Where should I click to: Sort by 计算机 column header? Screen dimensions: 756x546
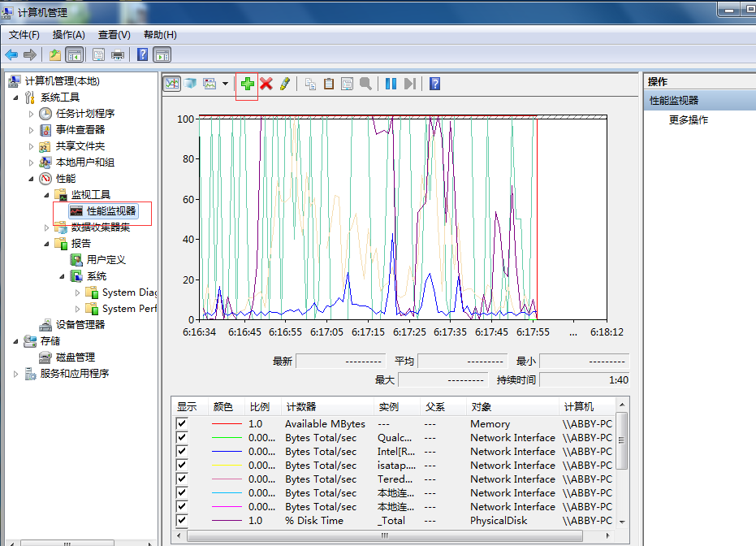point(588,407)
